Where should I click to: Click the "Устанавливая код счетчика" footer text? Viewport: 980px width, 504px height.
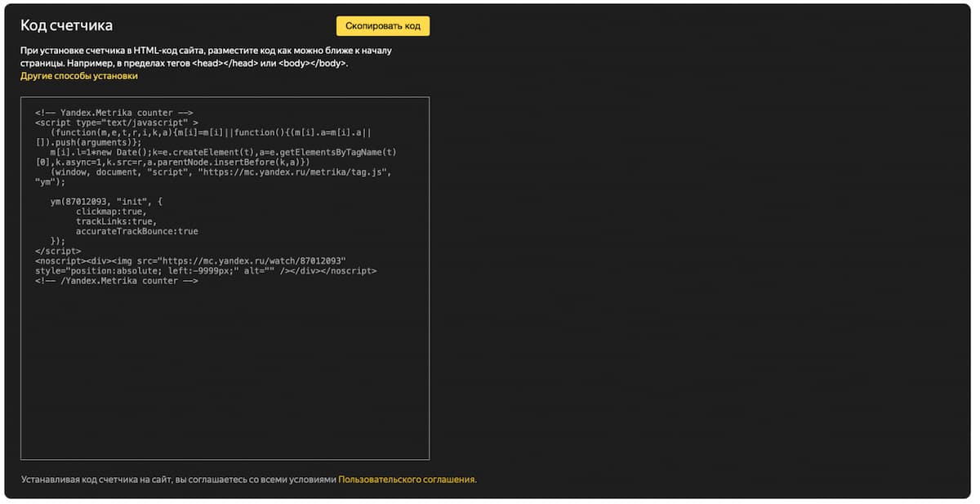pos(178,479)
